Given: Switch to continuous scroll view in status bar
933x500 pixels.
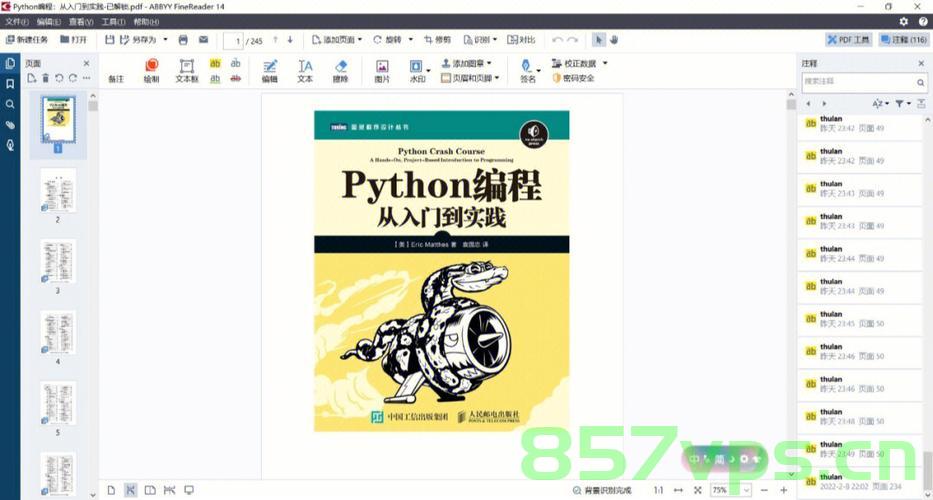Looking at the screenshot, I should coord(130,490).
